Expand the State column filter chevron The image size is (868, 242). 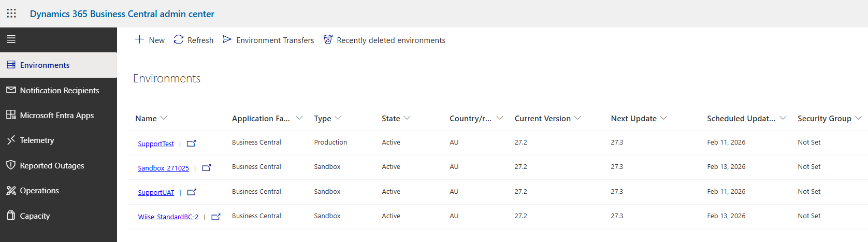coord(407,118)
